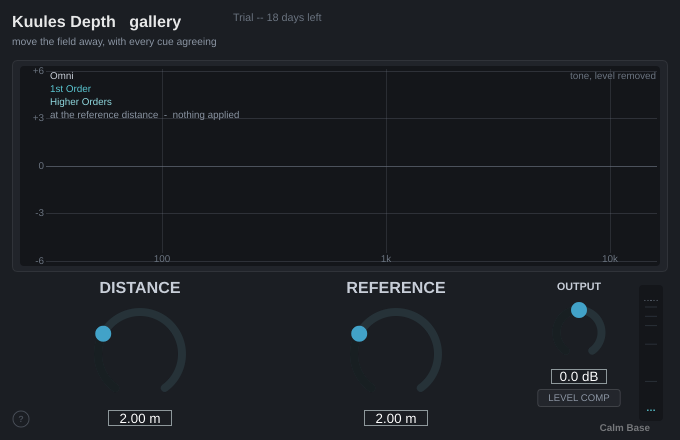Click the at the reference distance status text

pyautogui.click(x=144, y=115)
